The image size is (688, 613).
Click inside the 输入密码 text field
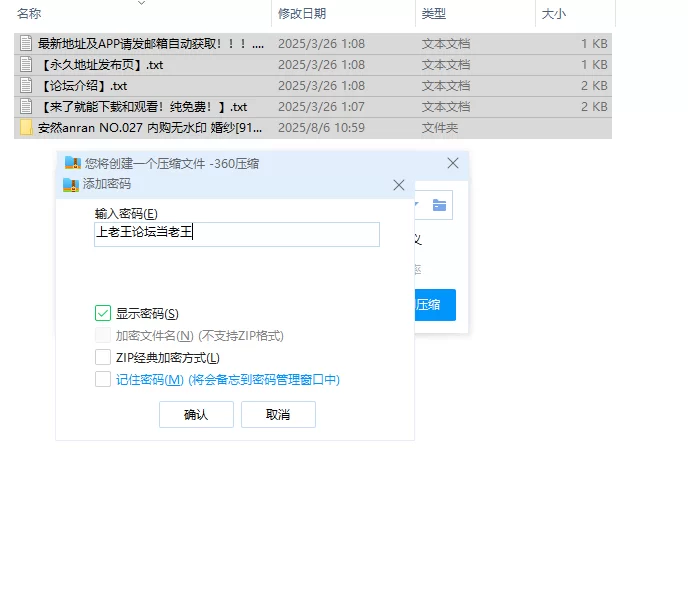coord(236,234)
